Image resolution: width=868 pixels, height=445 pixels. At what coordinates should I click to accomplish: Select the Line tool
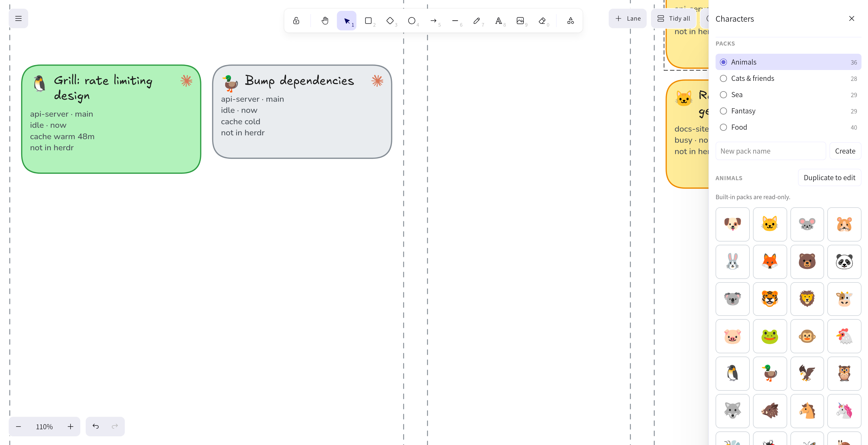455,21
